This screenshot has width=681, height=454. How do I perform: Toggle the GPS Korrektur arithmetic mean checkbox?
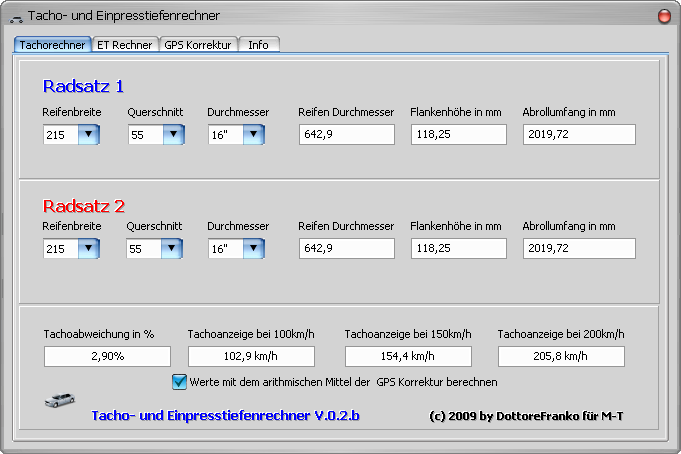pyautogui.click(x=179, y=382)
